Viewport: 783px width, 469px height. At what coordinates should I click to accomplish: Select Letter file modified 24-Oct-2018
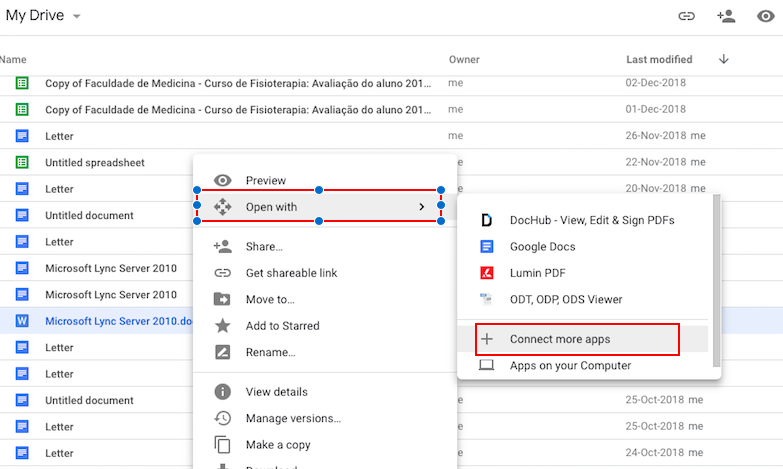coord(59,453)
